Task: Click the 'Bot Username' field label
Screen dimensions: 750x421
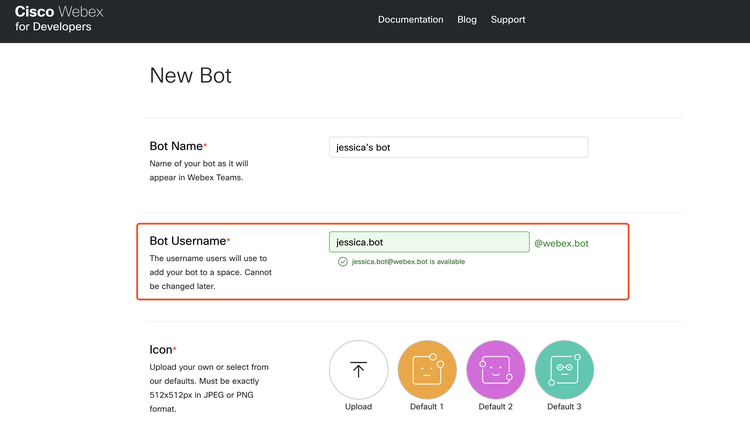Action: 188,241
